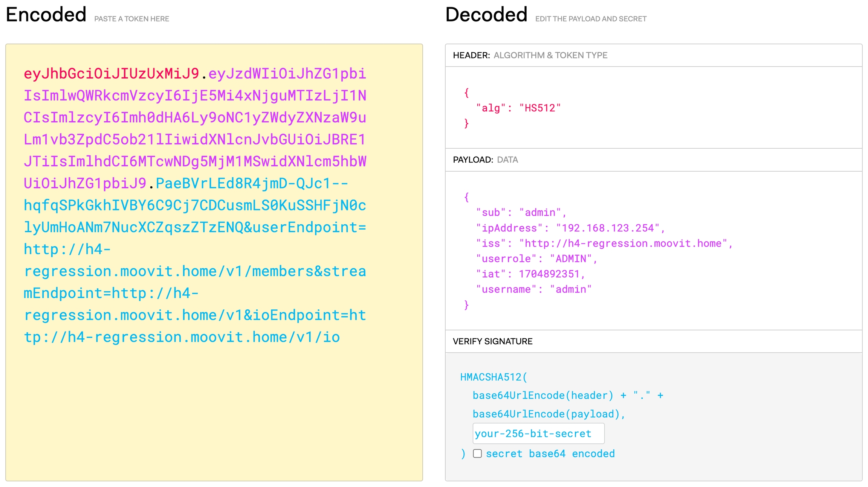Click the Encoded heading
The height and width of the screenshot is (487, 868).
pos(46,15)
